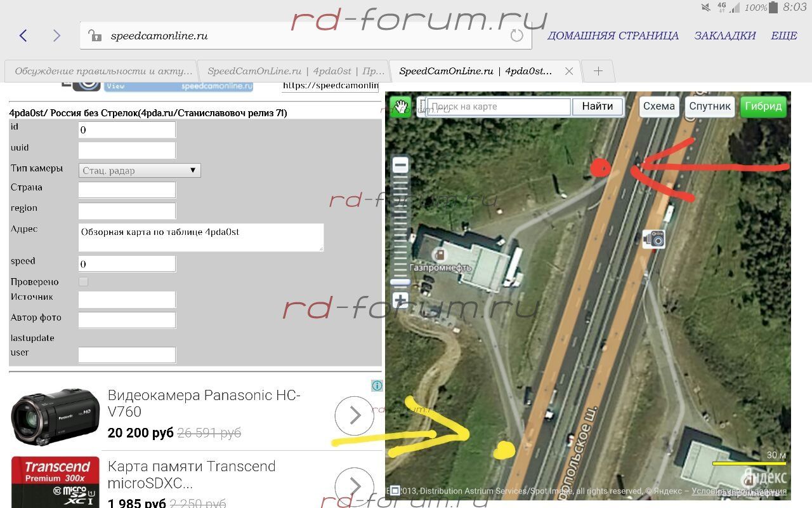Switch to the Обсуждение правильности tab

tap(101, 71)
